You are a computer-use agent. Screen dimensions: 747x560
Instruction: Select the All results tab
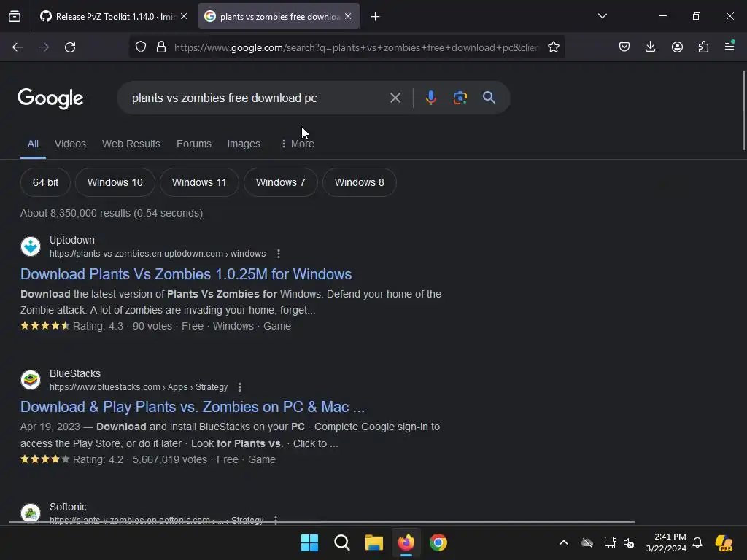pos(33,144)
